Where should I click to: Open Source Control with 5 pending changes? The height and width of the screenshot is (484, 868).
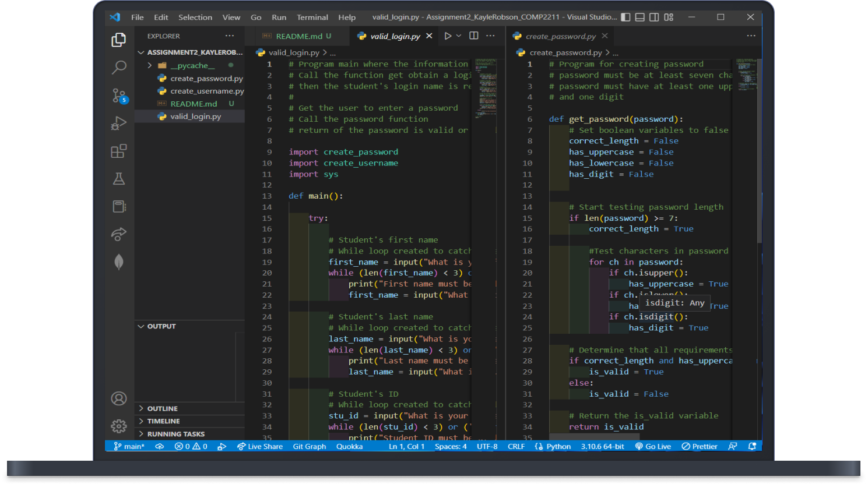pos(119,96)
